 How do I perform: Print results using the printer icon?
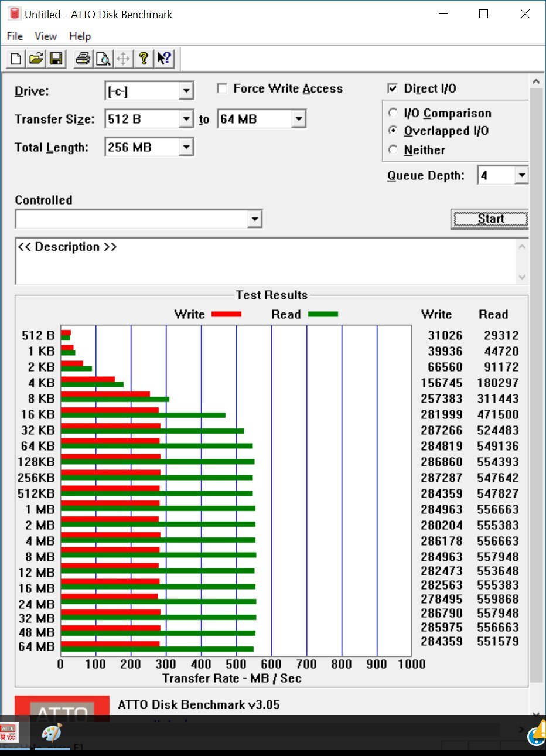(x=83, y=59)
